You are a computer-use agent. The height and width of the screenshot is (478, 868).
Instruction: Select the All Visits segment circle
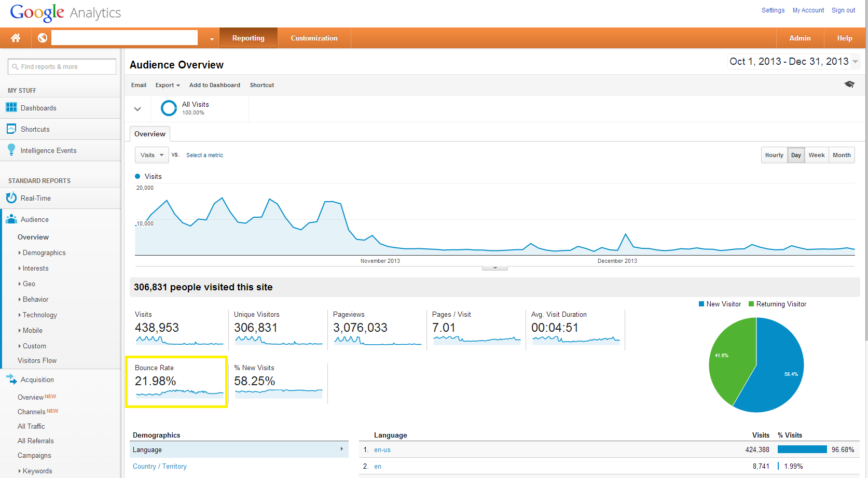169,108
